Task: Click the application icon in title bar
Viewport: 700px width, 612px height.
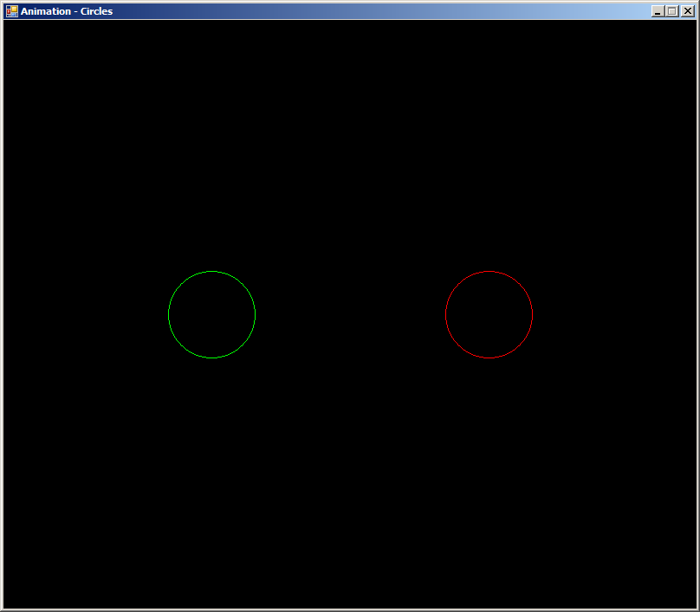Action: [12, 11]
